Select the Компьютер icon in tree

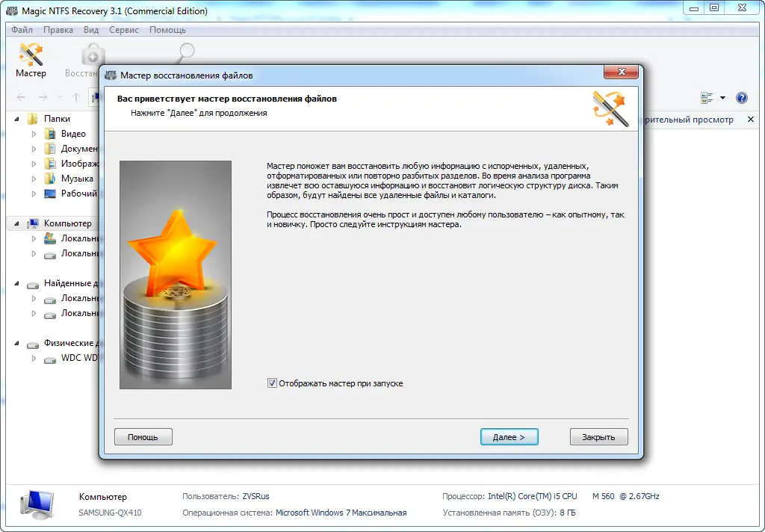click(33, 223)
